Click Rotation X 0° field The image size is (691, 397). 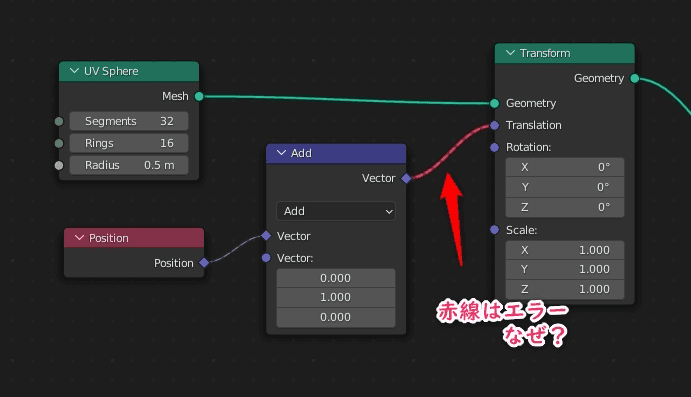565,167
